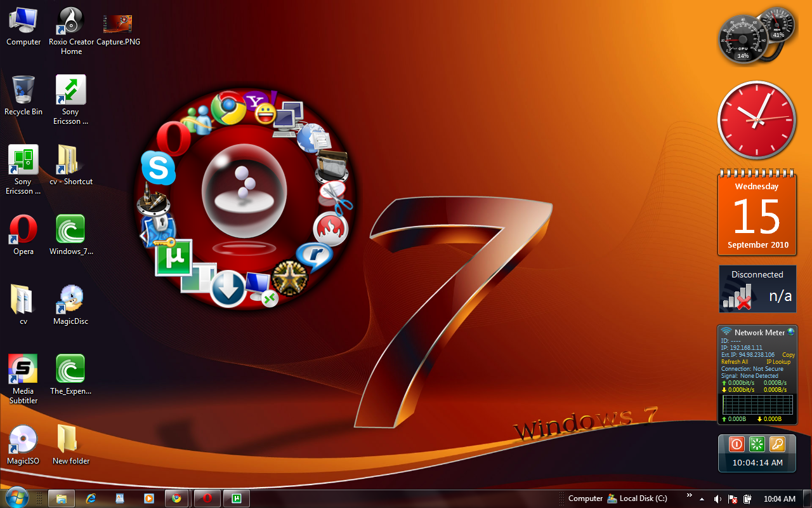Click the red shutdown gadget button

pos(737,444)
